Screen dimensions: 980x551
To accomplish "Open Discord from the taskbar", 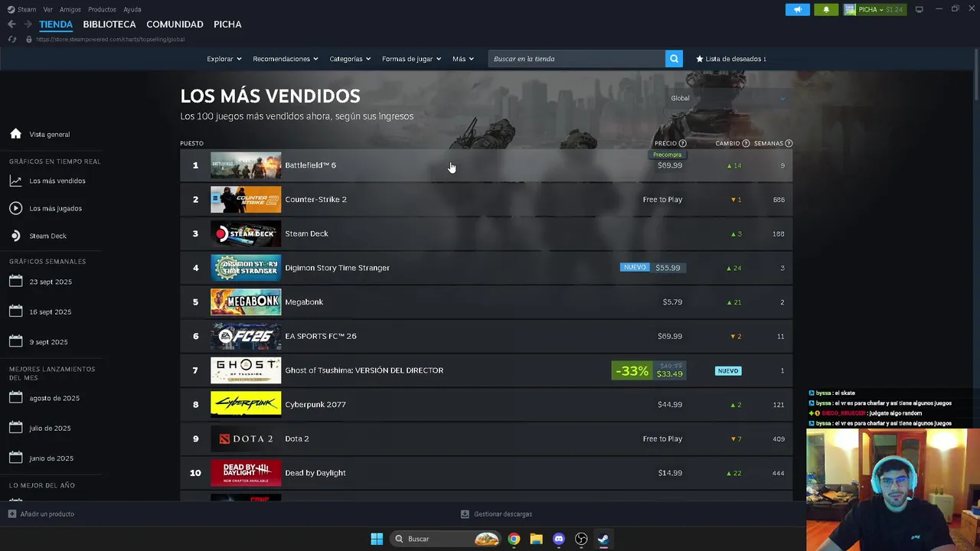I will point(559,539).
